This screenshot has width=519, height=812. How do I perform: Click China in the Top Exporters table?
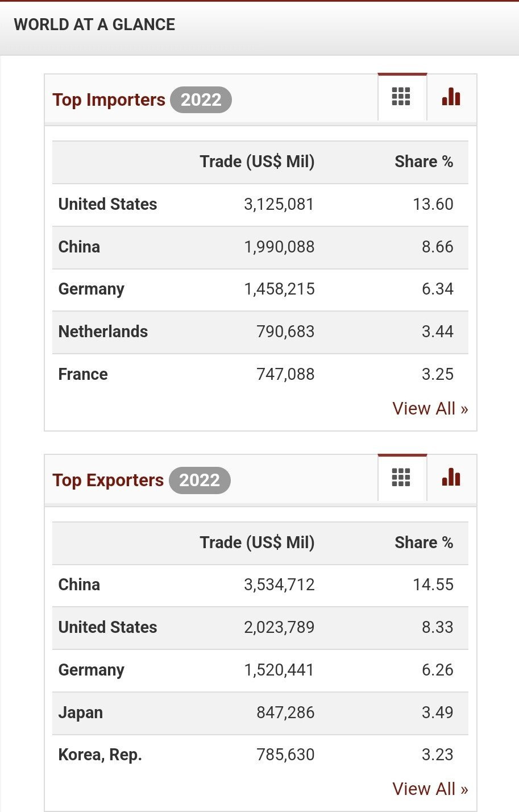(79, 585)
